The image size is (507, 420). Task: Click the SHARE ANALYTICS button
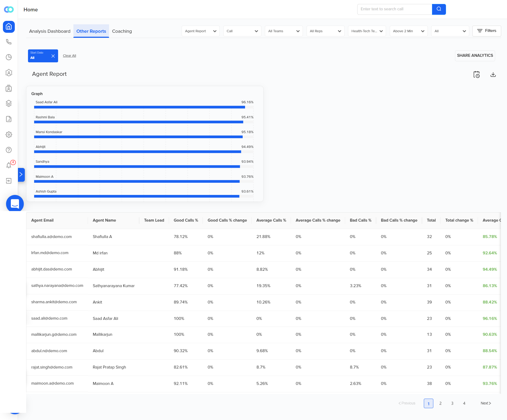click(x=475, y=55)
